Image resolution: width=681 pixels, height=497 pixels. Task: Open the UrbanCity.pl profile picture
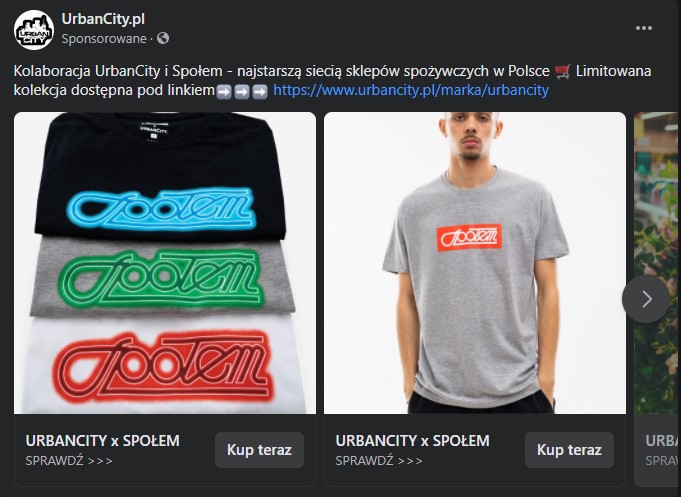(34, 30)
